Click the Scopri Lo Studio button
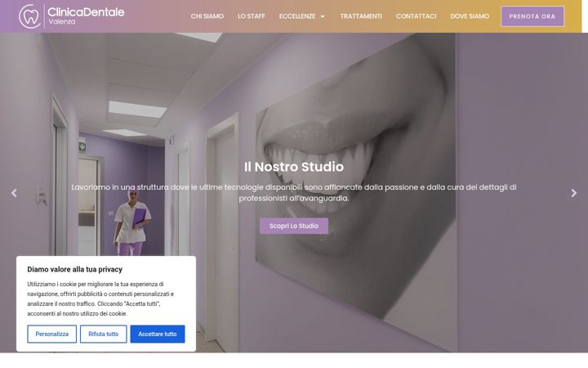Image resolution: width=588 pixels, height=368 pixels. pos(294,226)
